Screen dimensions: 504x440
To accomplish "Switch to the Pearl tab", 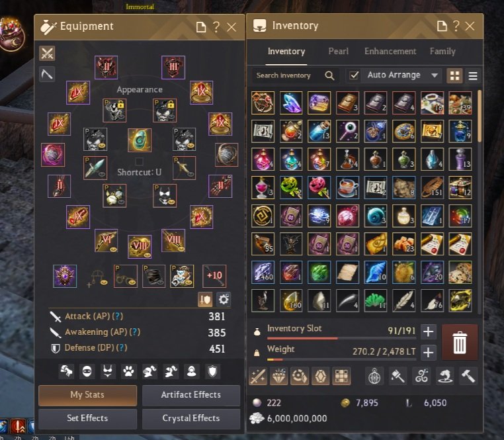I will pos(339,52).
